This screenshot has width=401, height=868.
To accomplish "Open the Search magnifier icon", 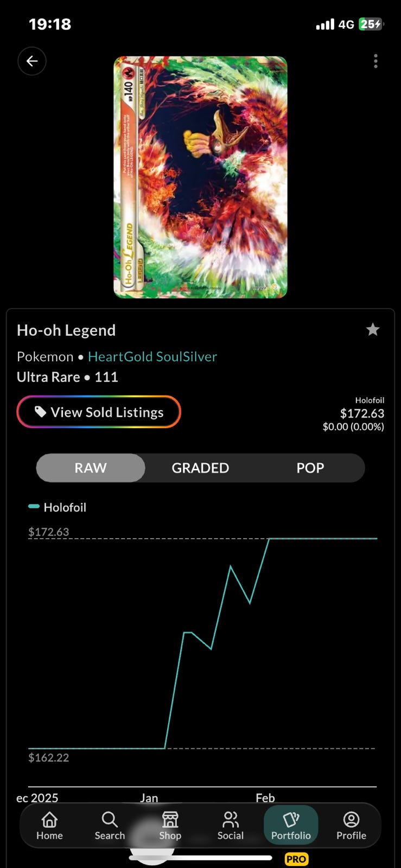I will 110,819.
